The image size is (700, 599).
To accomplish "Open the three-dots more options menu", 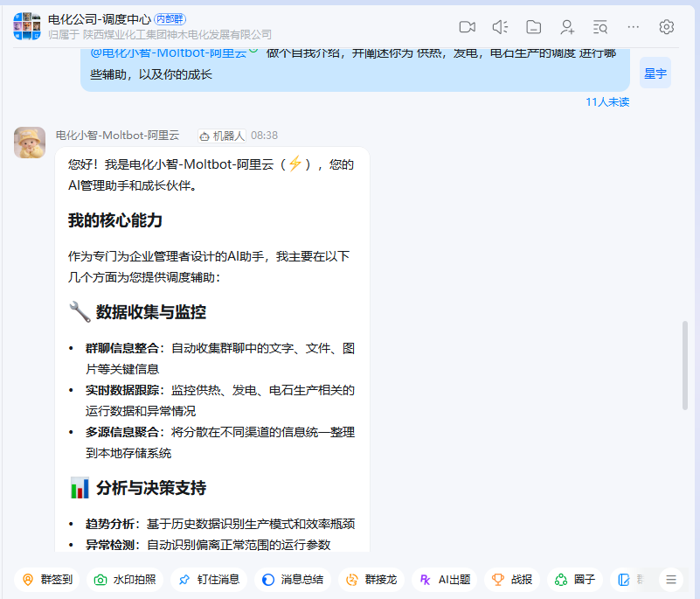I will coord(634,27).
